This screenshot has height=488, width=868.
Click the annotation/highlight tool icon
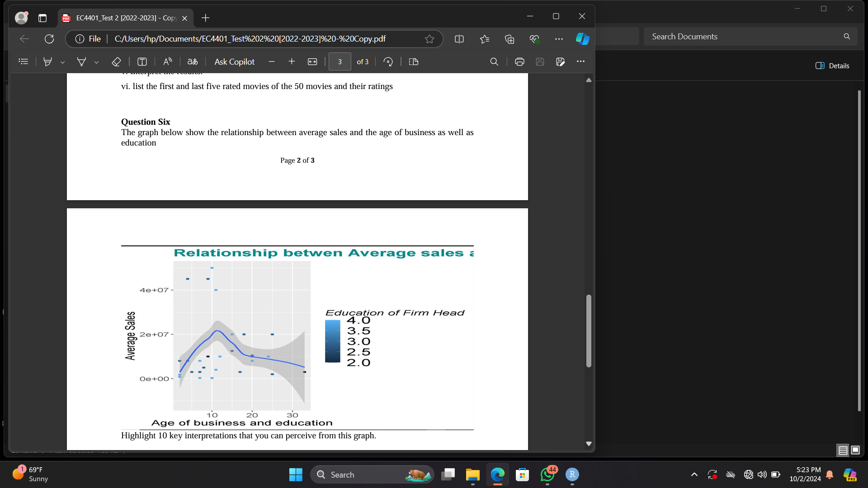point(47,61)
